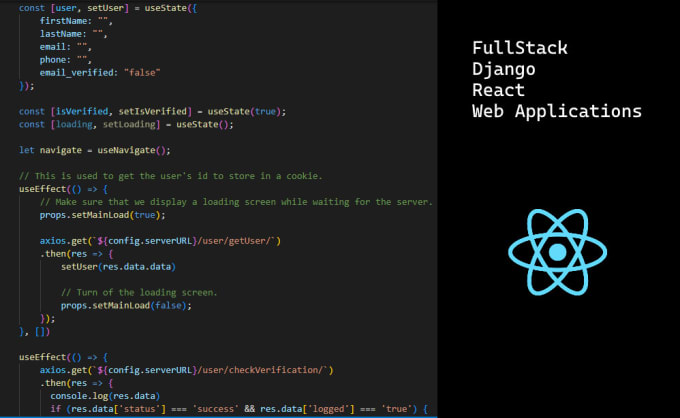Click the 'props.setMainLoad(true);' line
680x418 pixels.
point(102,215)
